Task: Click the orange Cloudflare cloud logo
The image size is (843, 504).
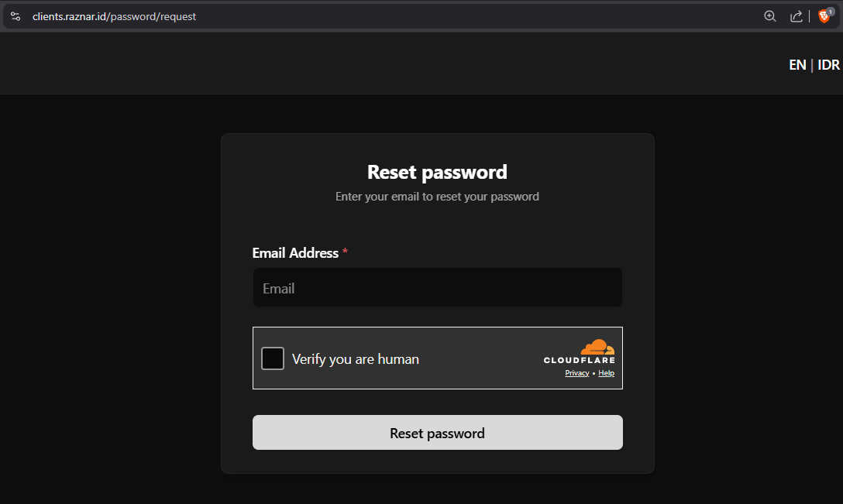Action: click(x=597, y=347)
